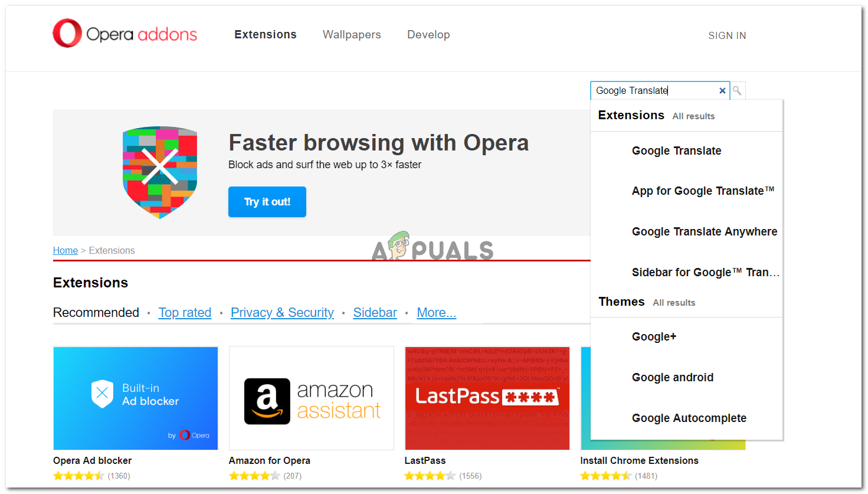Select Sidebar for Google™ Tran… suggestion
The width and height of the screenshot is (868, 494).
pyautogui.click(x=706, y=272)
